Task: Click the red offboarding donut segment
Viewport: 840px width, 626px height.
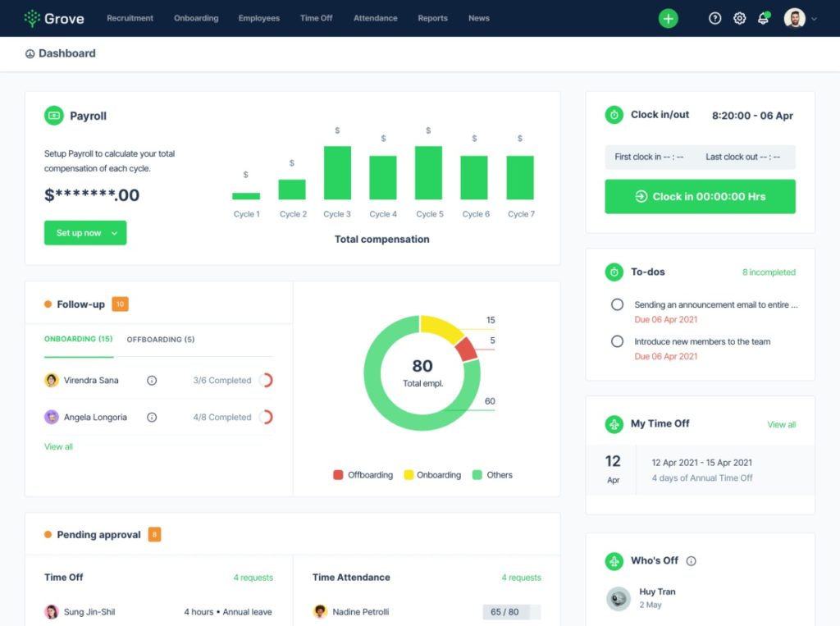Action: (x=466, y=350)
